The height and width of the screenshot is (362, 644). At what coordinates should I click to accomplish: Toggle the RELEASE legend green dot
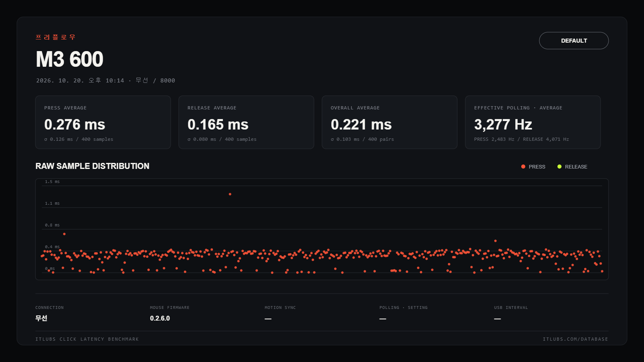(559, 167)
